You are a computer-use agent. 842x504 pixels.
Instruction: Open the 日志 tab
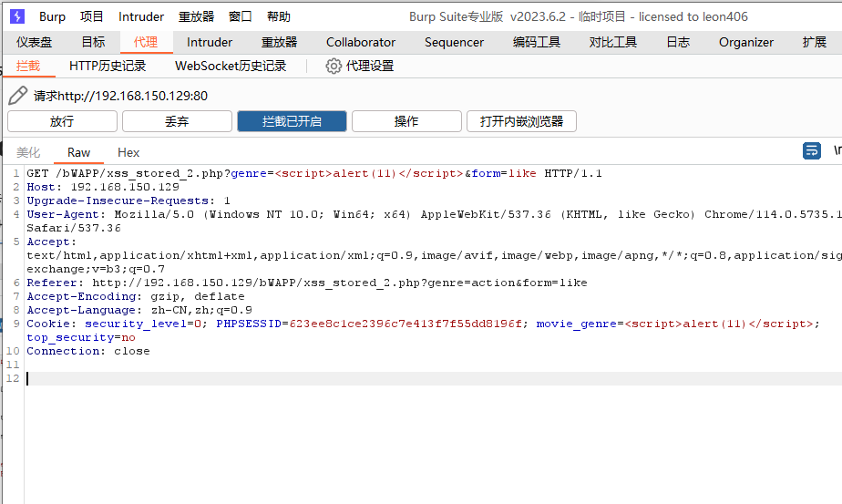678,42
